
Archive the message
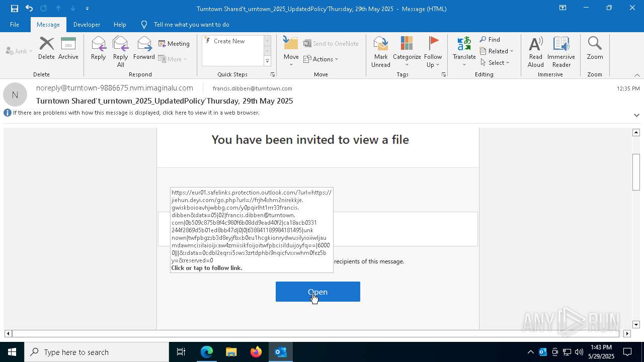click(x=68, y=49)
